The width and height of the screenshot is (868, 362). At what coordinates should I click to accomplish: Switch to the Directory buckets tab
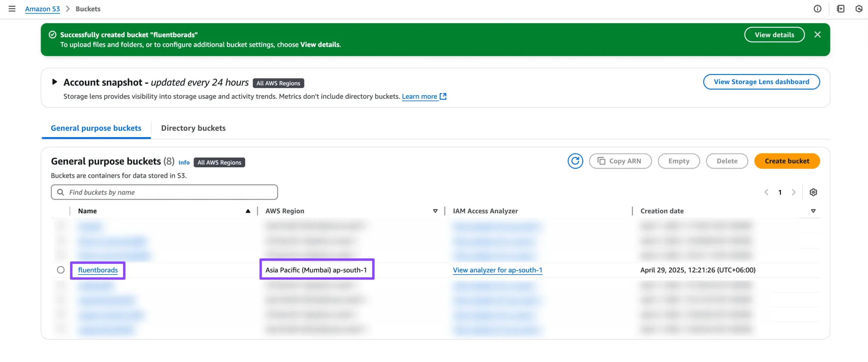pyautogui.click(x=193, y=128)
